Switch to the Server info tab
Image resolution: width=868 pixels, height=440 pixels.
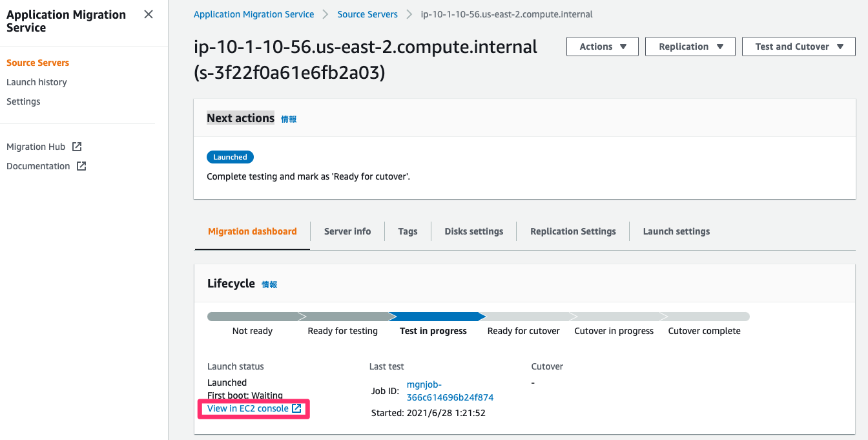pyautogui.click(x=347, y=231)
